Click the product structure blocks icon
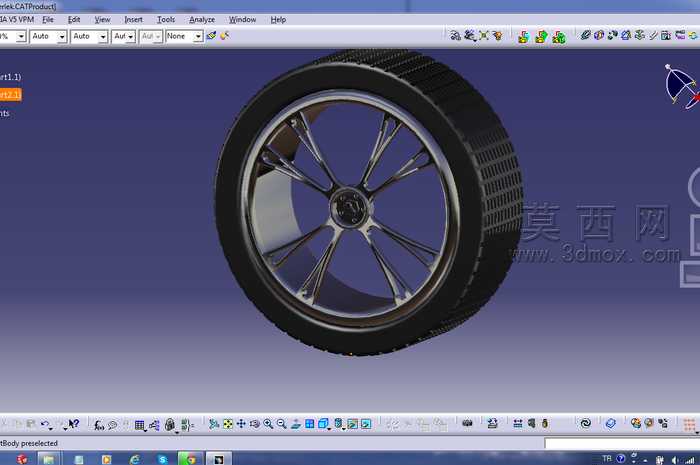Image resolution: width=700 pixels, height=465 pixels. click(x=663, y=423)
